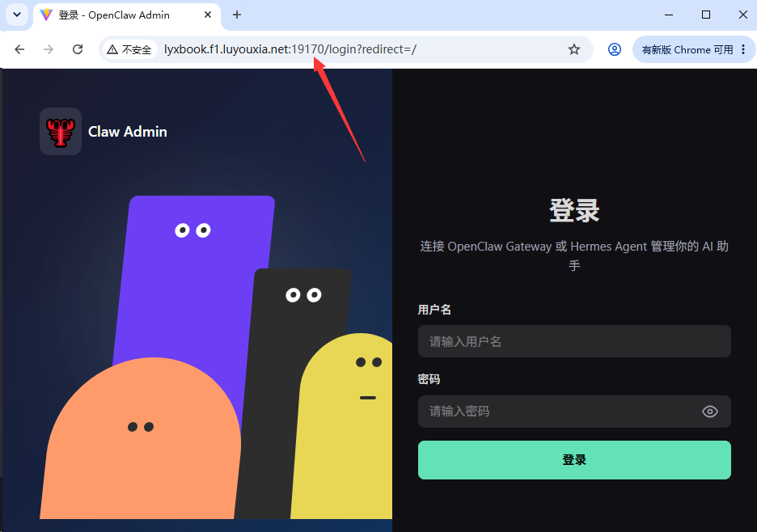Screen dimensions: 757x532
Task: Click the Claw Admin lobster logo
Action: click(61, 131)
